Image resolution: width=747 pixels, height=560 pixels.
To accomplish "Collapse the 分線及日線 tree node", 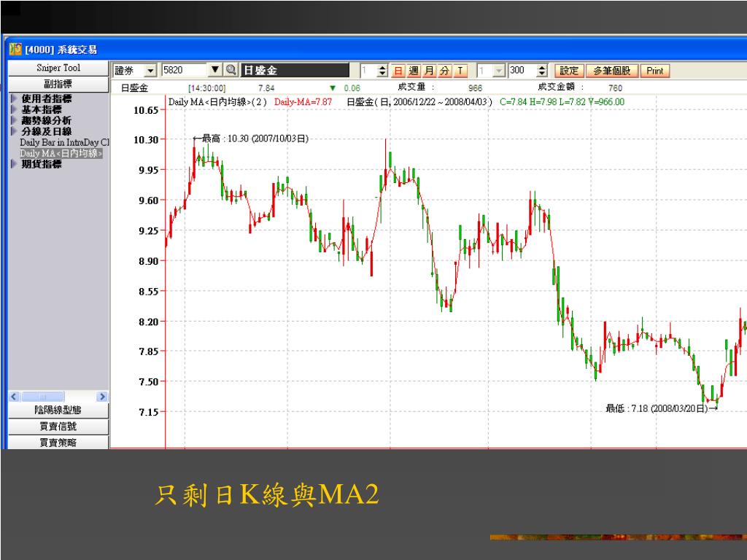I will click(x=13, y=131).
